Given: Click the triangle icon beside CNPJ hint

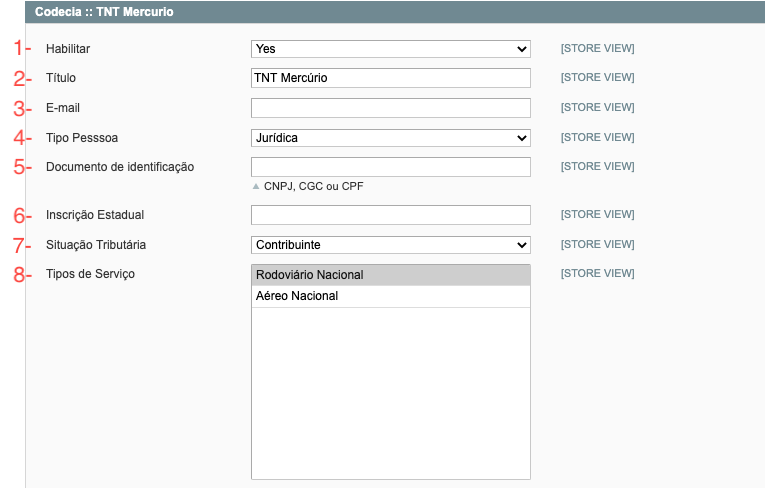Looking at the screenshot, I should [x=256, y=186].
